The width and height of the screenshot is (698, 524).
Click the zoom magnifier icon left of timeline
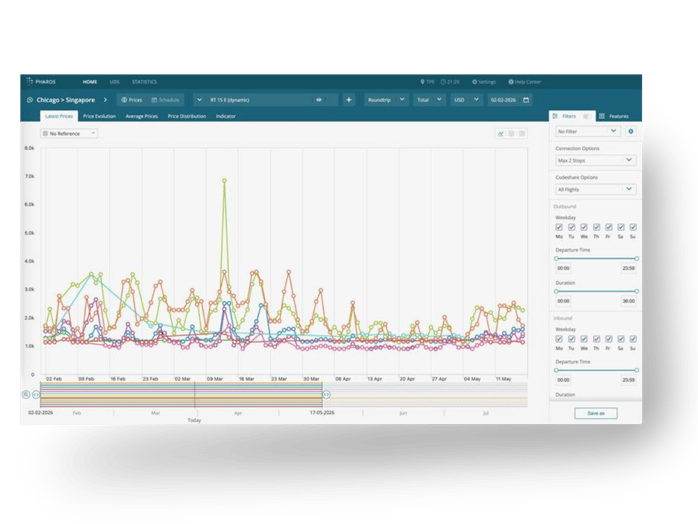tap(26, 394)
